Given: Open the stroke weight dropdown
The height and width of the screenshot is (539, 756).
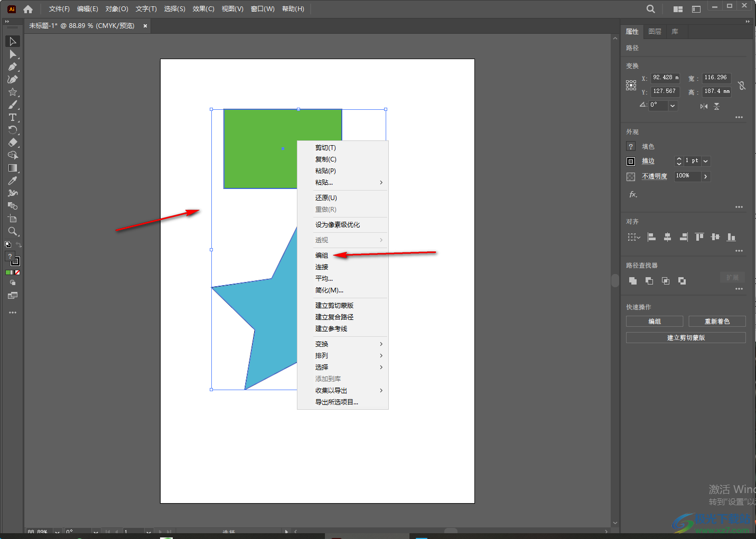Looking at the screenshot, I should click(x=706, y=161).
